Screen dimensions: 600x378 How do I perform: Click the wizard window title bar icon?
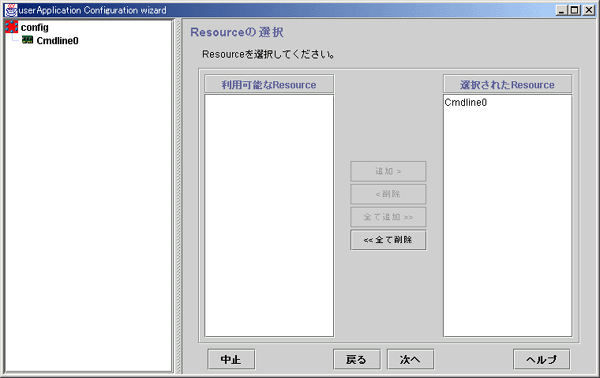click(x=11, y=10)
